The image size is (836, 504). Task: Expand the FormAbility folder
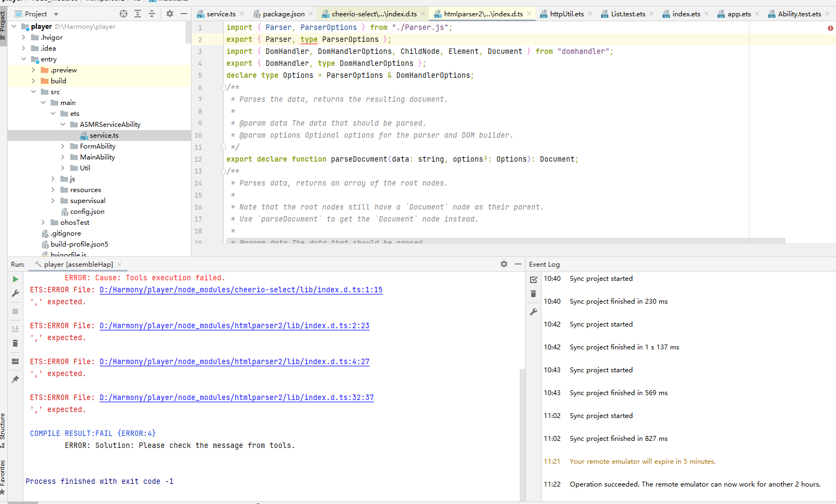pos(63,146)
